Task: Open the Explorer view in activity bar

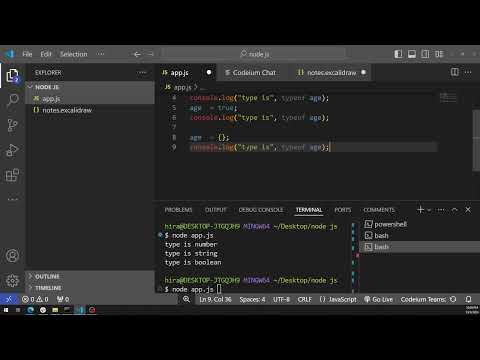Action: pos(13,76)
